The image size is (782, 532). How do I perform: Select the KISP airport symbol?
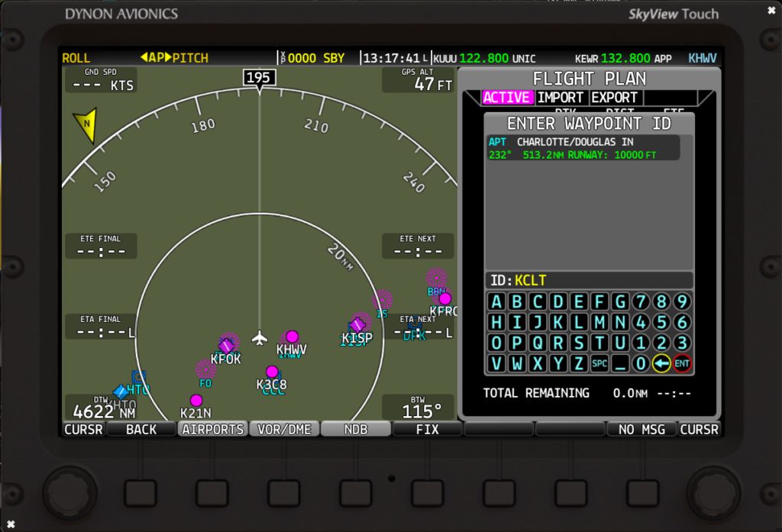click(x=357, y=325)
